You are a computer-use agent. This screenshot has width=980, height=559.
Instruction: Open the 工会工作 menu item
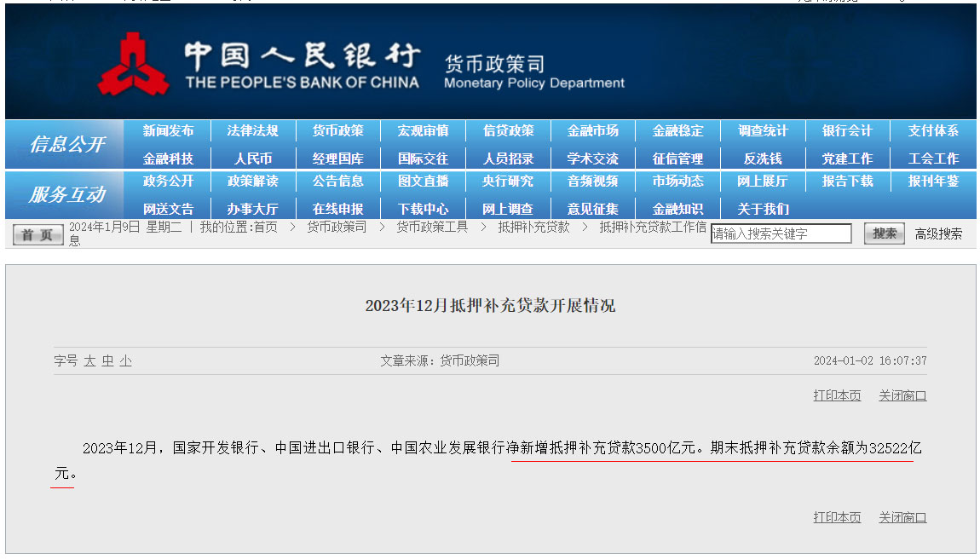[933, 158]
